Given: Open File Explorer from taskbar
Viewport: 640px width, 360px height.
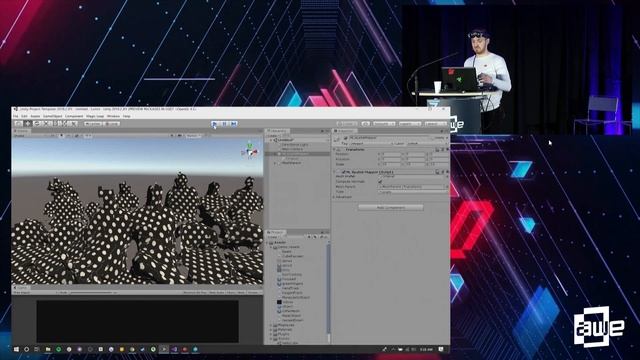Looking at the screenshot, I should click(48, 349).
